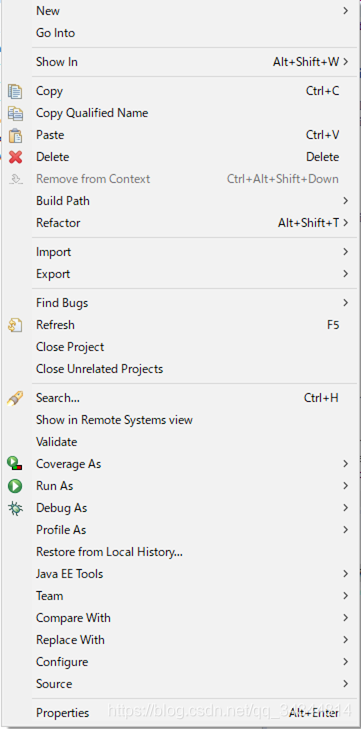The height and width of the screenshot is (729, 361).
Task: Click the Coverage As icon
Action: tap(15, 464)
